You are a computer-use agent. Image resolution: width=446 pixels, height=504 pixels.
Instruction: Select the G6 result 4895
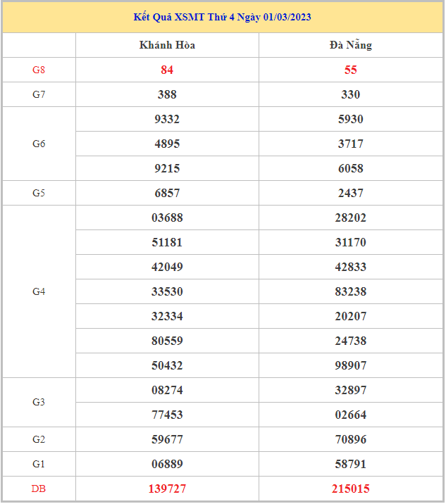(x=167, y=144)
